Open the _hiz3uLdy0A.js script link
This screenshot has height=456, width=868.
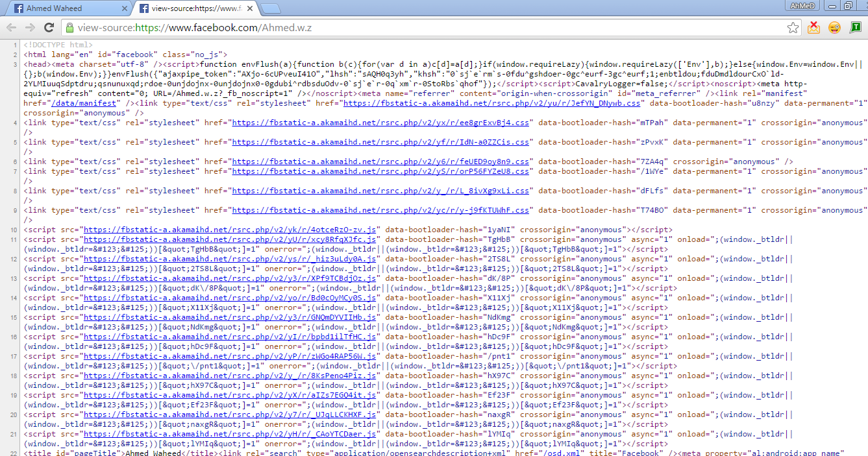230,259
